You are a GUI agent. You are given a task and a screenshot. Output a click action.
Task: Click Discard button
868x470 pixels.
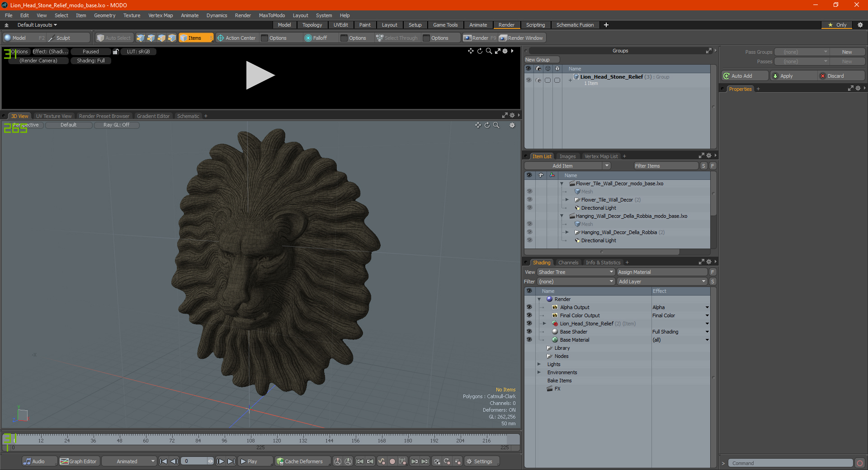coord(841,76)
